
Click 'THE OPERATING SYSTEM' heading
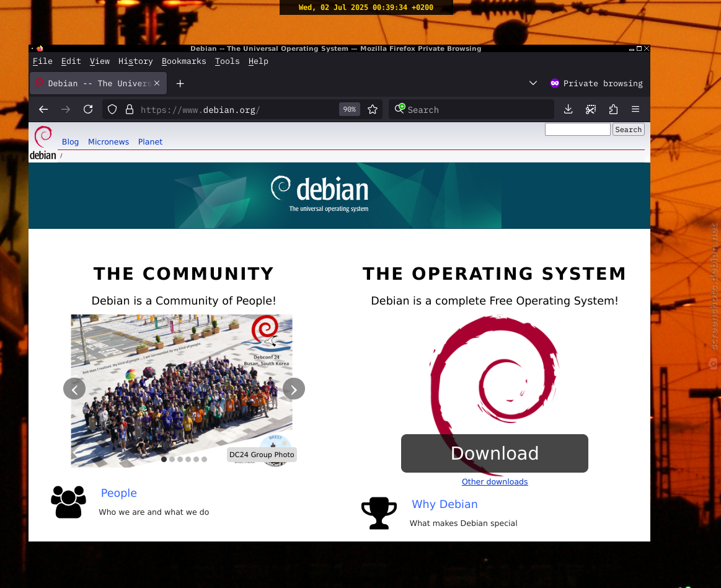495,274
